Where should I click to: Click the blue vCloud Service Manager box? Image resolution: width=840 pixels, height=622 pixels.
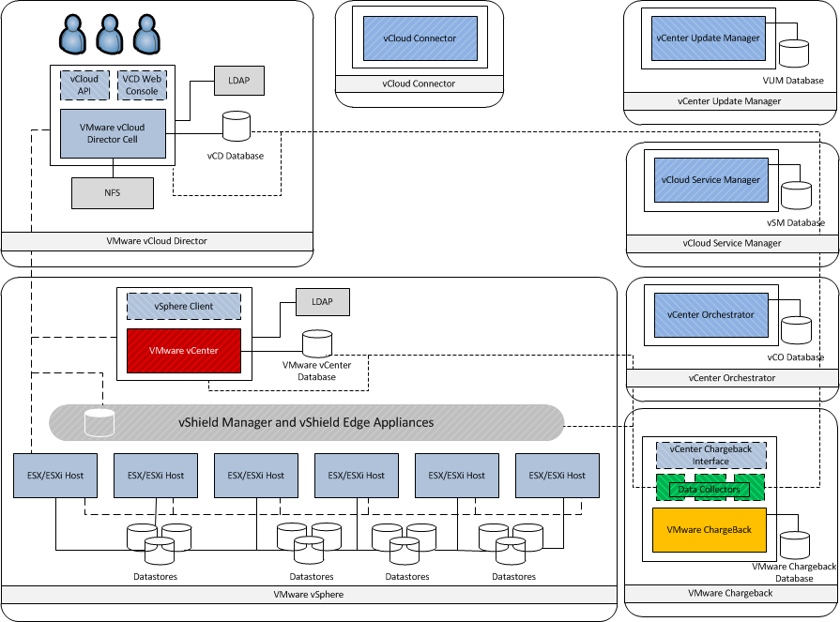coord(710,180)
